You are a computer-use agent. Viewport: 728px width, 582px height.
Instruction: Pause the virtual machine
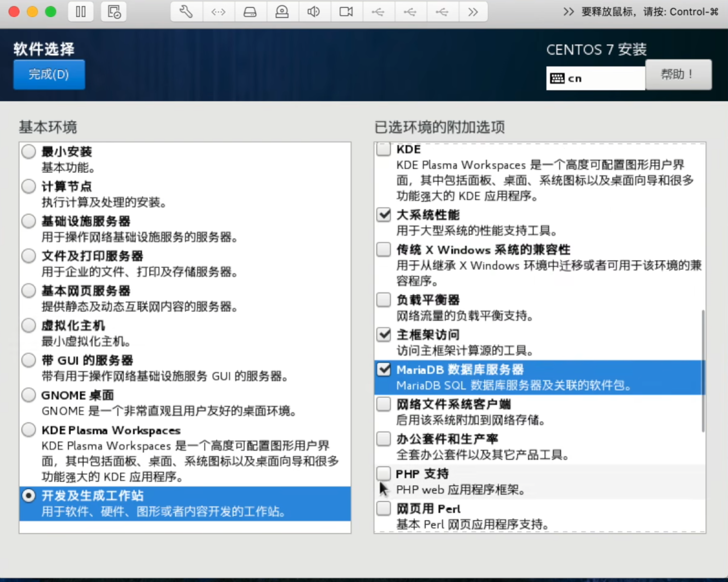(81, 11)
